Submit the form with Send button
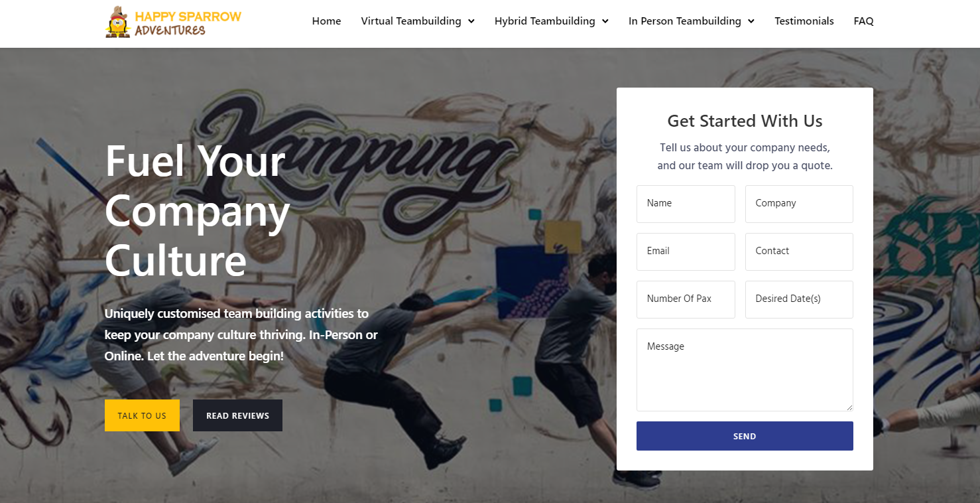The height and width of the screenshot is (503, 980). click(x=745, y=436)
